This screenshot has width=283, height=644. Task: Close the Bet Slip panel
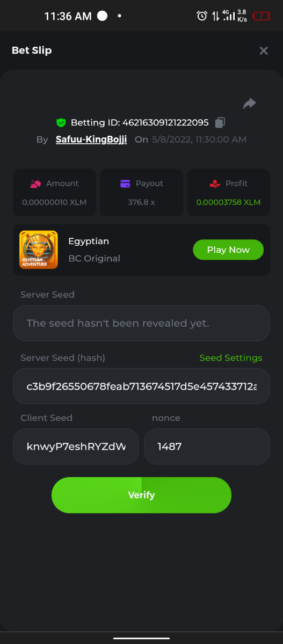pyautogui.click(x=264, y=50)
